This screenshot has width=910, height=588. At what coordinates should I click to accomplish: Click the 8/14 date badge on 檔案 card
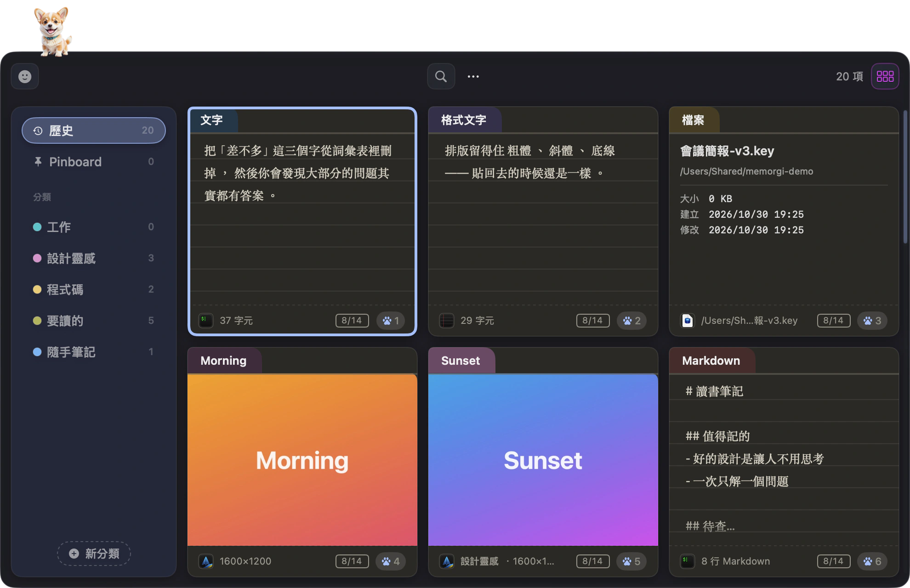(834, 320)
